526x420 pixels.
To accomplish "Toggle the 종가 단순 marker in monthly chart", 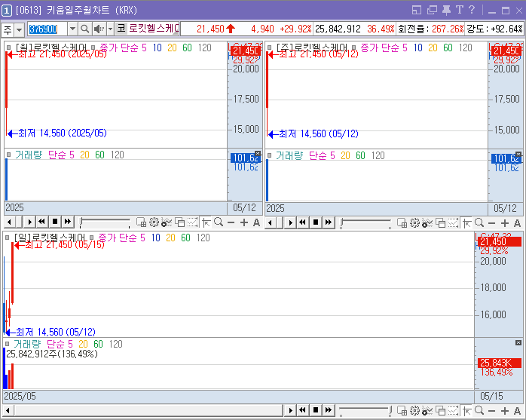I will tap(93, 48).
